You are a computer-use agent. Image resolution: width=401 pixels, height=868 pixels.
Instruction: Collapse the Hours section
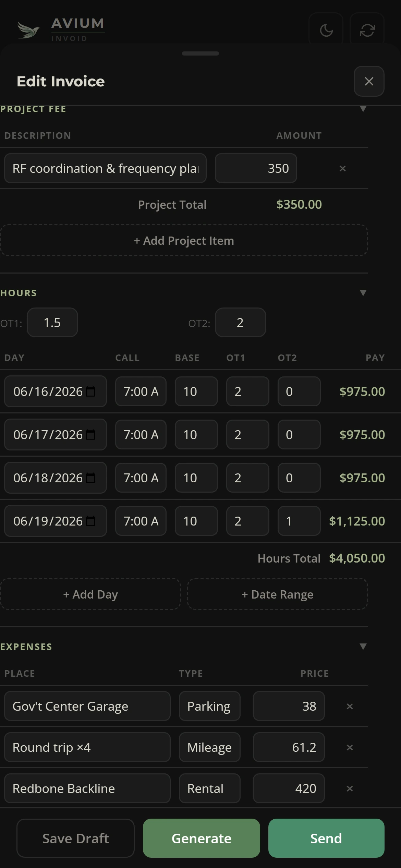(x=363, y=293)
